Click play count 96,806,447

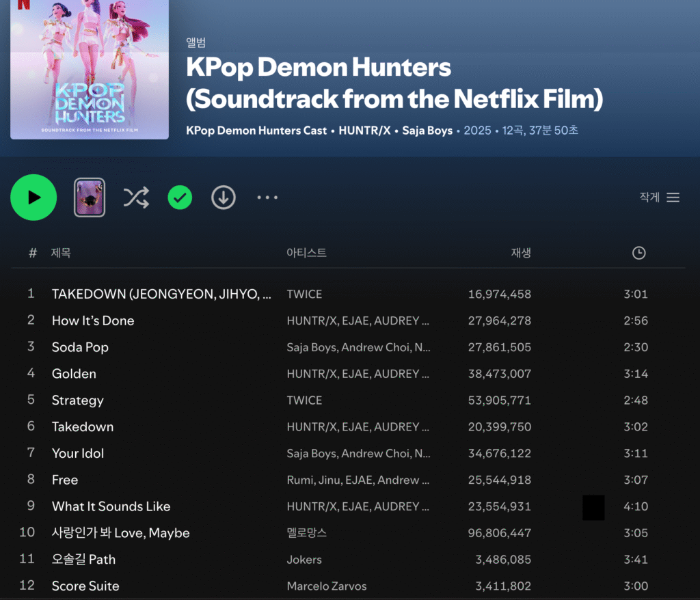coord(500,532)
